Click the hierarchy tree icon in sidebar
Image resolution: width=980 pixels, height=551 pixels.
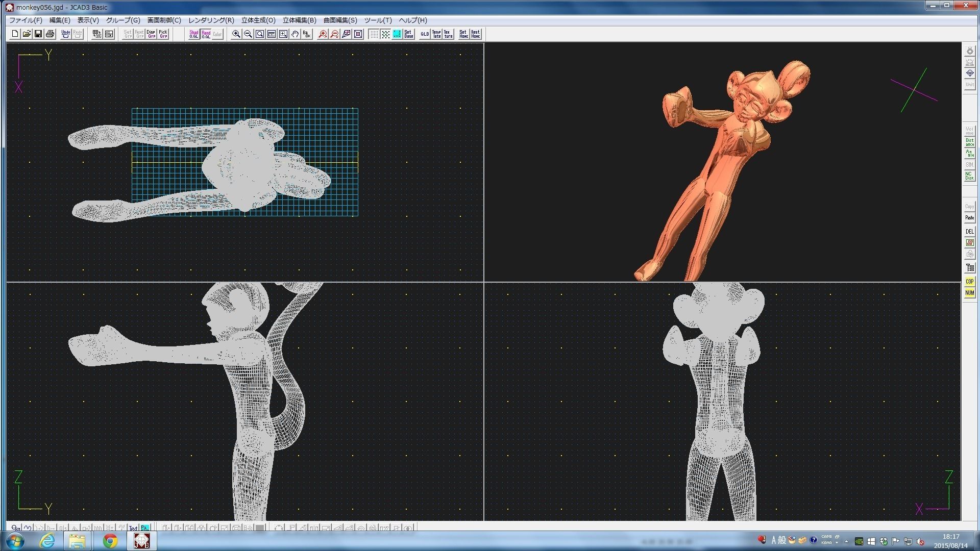[969, 267]
